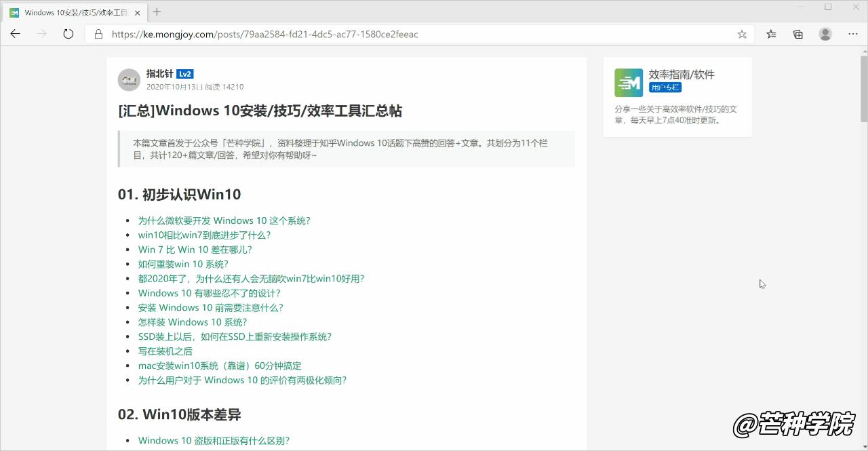Viewport: 868px width, 451px height.
Task: Open 为什么微软要开发 Windows 10 这个系统?
Action: 224,220
